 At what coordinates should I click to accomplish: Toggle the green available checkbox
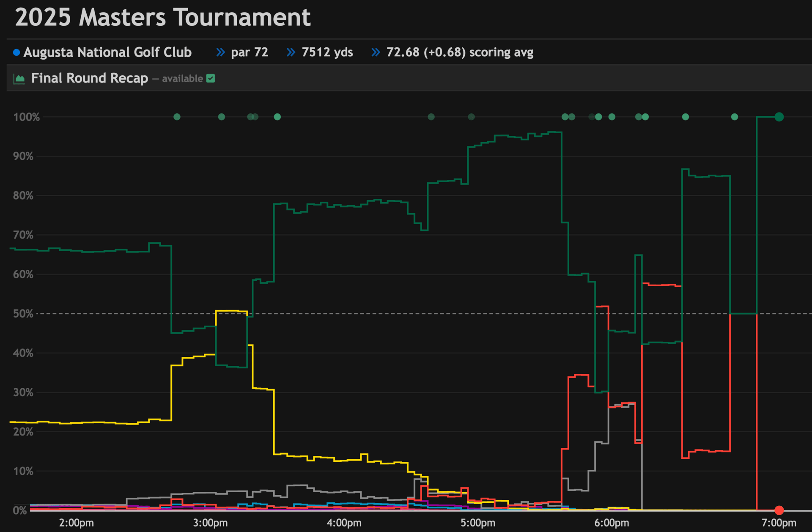click(x=211, y=79)
